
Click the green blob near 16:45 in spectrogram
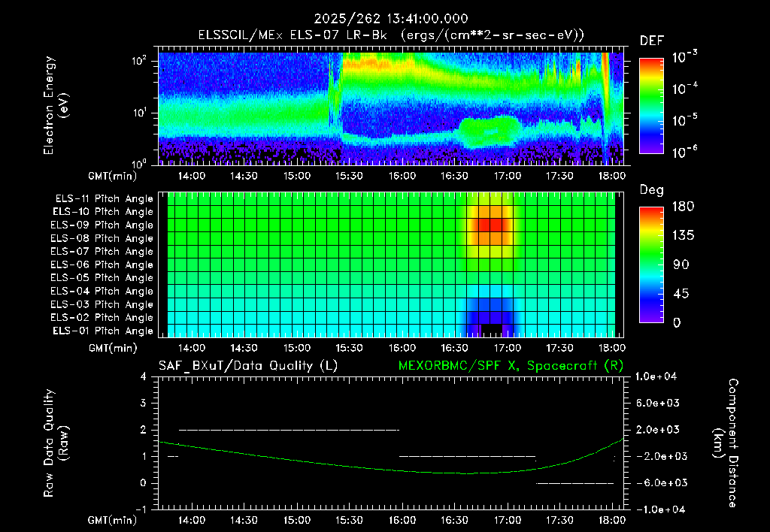tap(489, 131)
